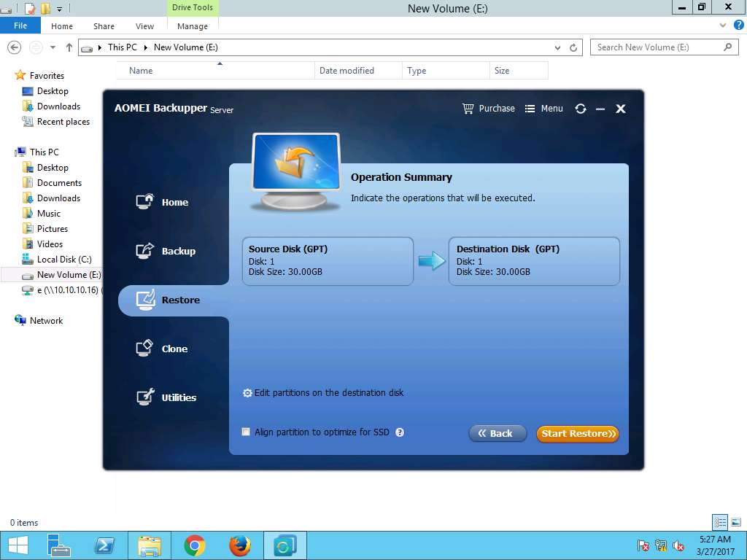Open the taskbar clock showing 5:27 AM

[x=715, y=545]
